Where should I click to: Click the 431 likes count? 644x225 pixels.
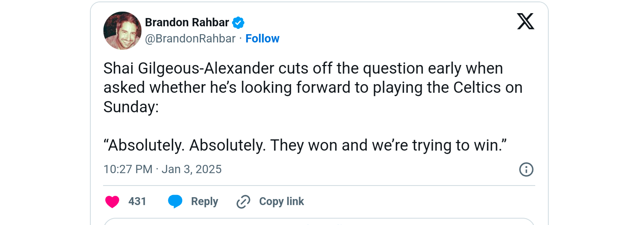pos(137,202)
